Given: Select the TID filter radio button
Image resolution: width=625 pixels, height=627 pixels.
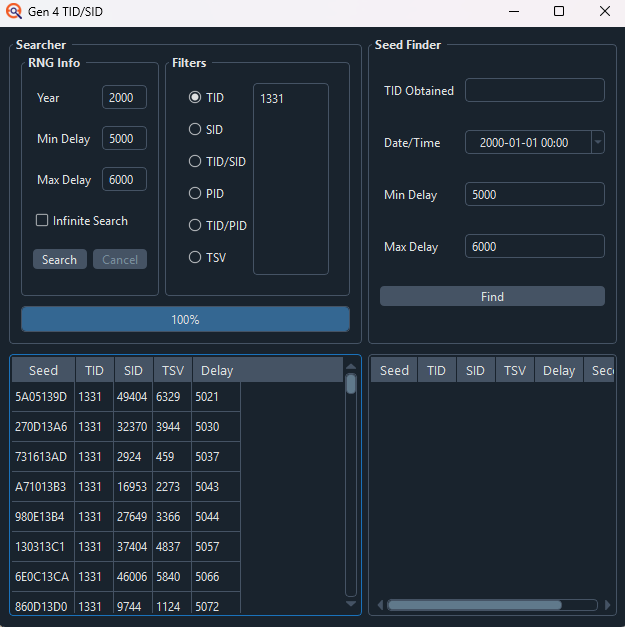Looking at the screenshot, I should tap(195, 97).
